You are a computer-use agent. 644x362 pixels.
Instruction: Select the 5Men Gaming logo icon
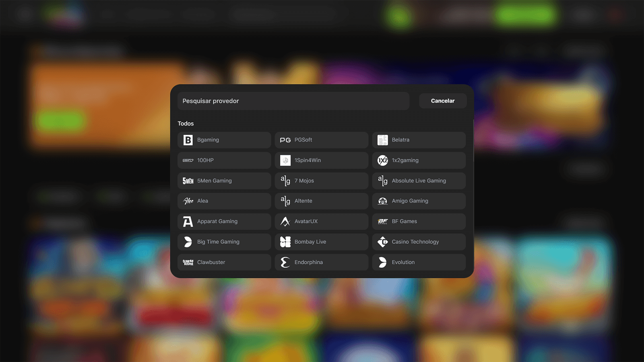pyautogui.click(x=188, y=181)
